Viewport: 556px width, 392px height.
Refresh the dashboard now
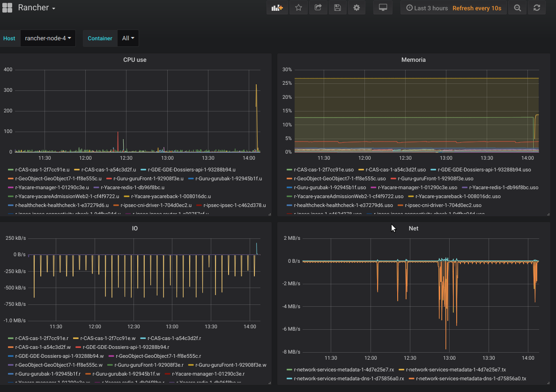tap(537, 8)
